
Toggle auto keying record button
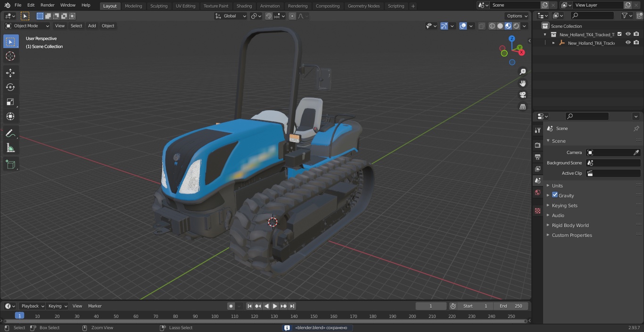tap(231, 306)
